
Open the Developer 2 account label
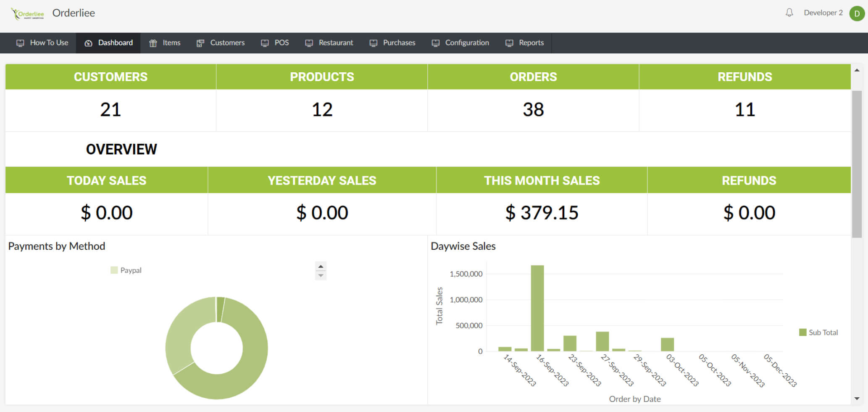point(823,13)
